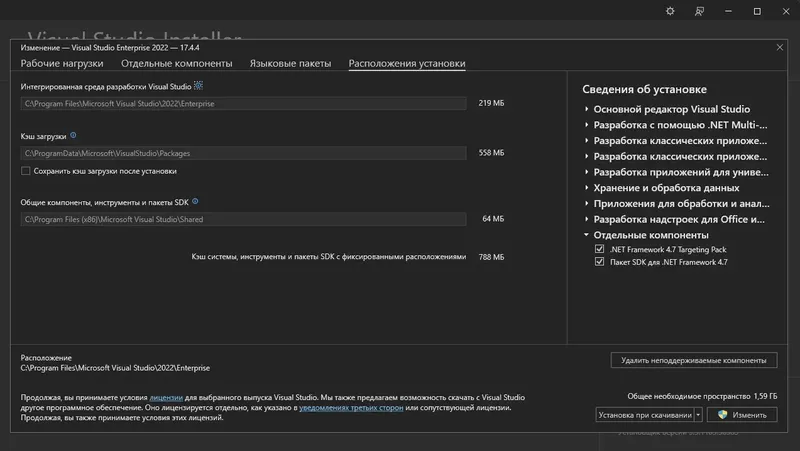Click the Изменить button

click(742, 415)
